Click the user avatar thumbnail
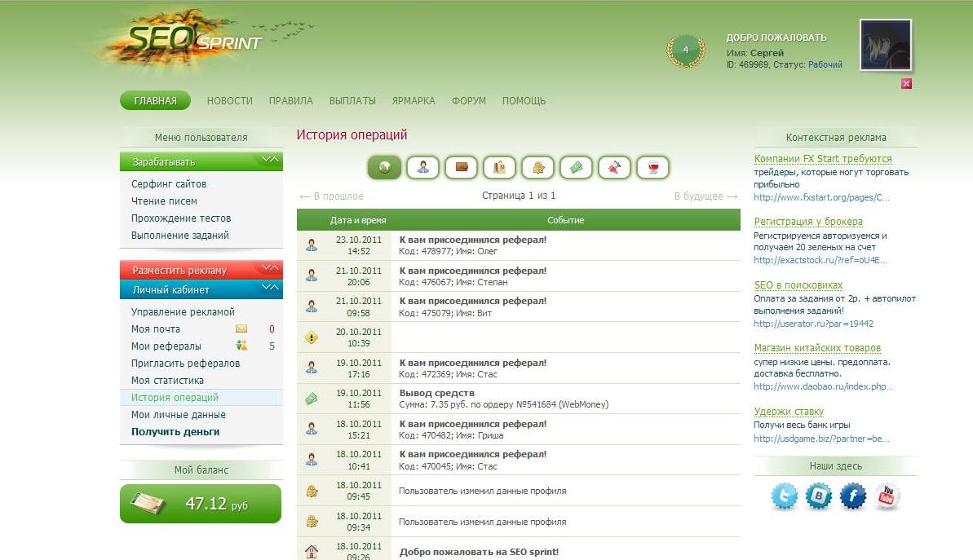This screenshot has height=560, width=973. (x=886, y=45)
